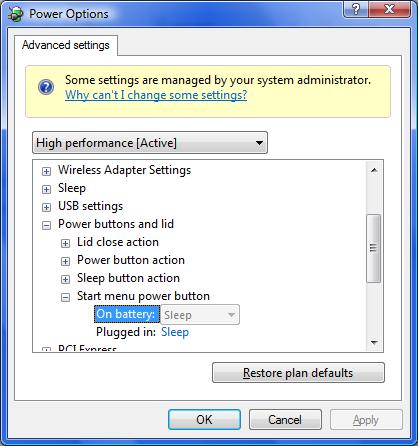Image resolution: width=418 pixels, height=446 pixels.
Task: Click the OK button
Action: [204, 420]
